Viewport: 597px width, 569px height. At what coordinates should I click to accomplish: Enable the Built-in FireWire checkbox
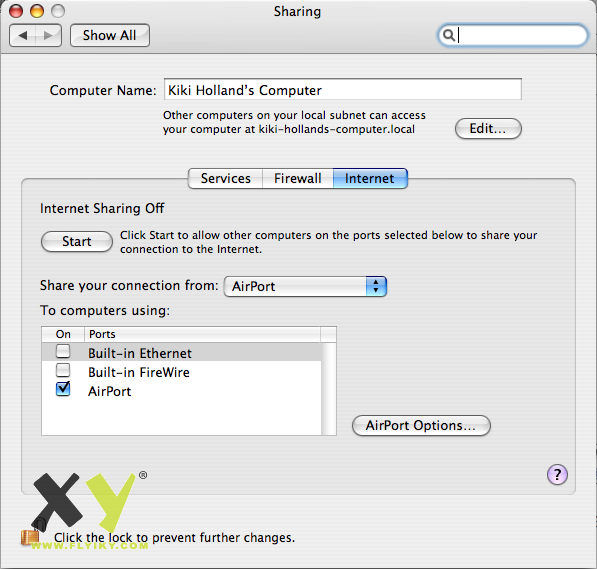coord(63,370)
